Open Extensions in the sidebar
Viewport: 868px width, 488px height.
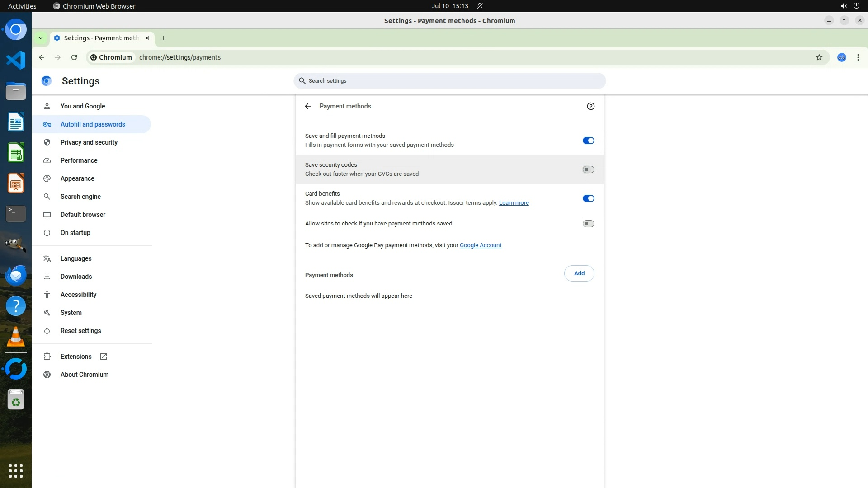76,357
